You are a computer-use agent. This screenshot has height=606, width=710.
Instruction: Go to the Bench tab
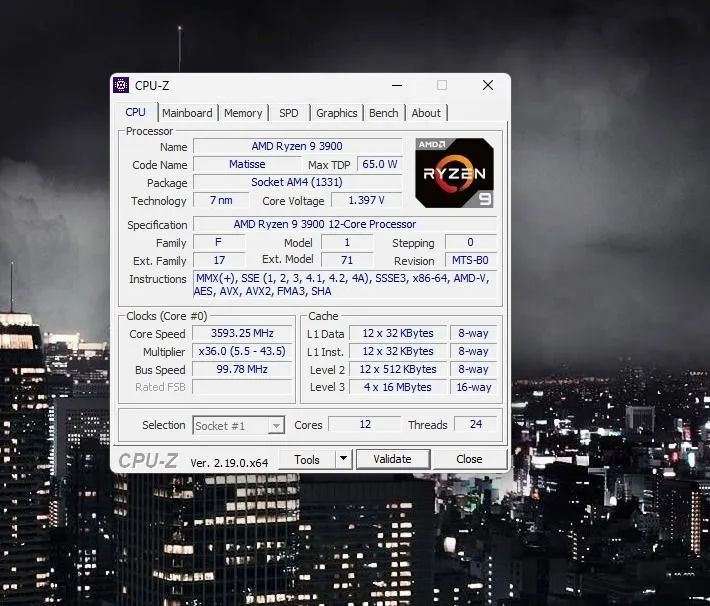384,113
